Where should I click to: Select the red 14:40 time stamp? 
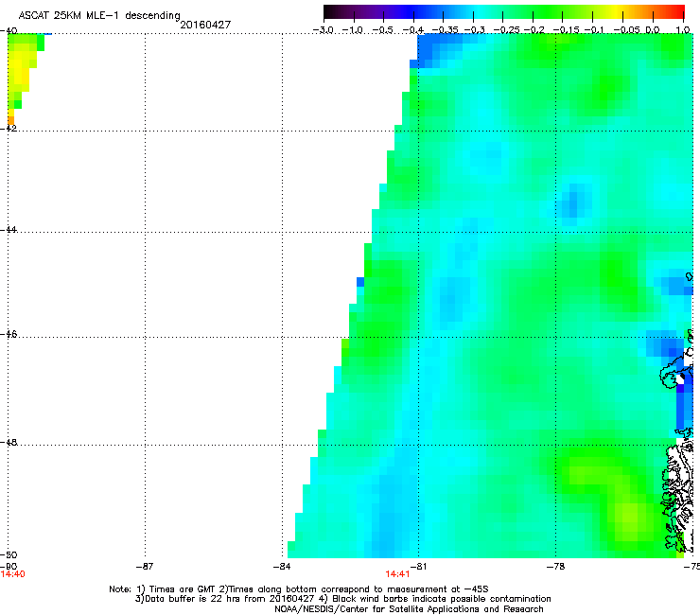tap(13, 574)
